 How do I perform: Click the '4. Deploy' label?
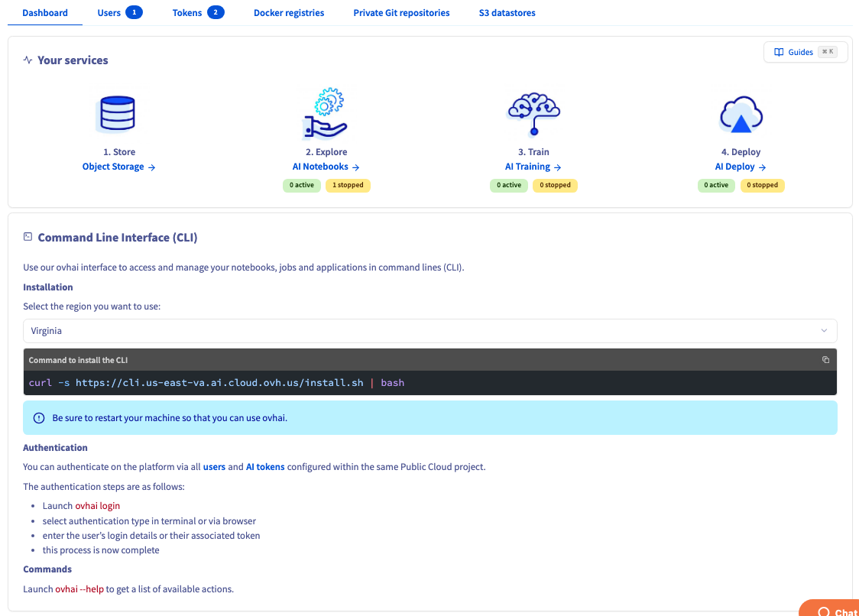[x=741, y=152]
